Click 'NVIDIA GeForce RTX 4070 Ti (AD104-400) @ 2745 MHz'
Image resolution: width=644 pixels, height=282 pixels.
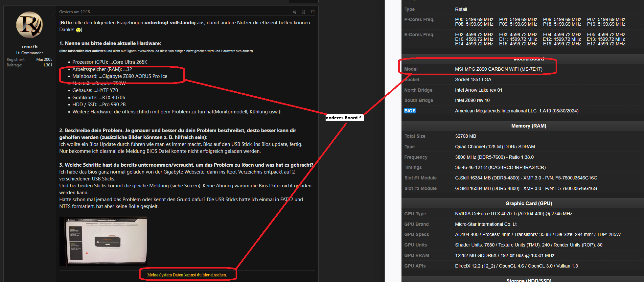(x=514, y=214)
